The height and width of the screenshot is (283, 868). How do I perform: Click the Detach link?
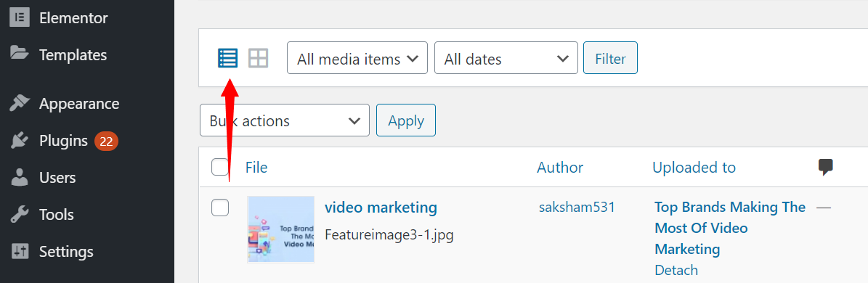676,270
